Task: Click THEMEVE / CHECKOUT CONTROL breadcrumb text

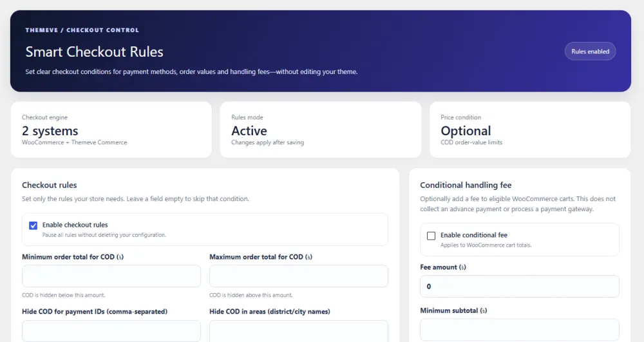Action: (82, 30)
